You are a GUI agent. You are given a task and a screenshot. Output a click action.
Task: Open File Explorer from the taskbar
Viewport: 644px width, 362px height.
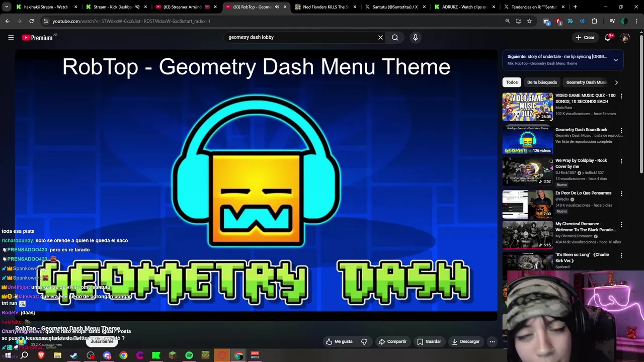(x=58, y=355)
